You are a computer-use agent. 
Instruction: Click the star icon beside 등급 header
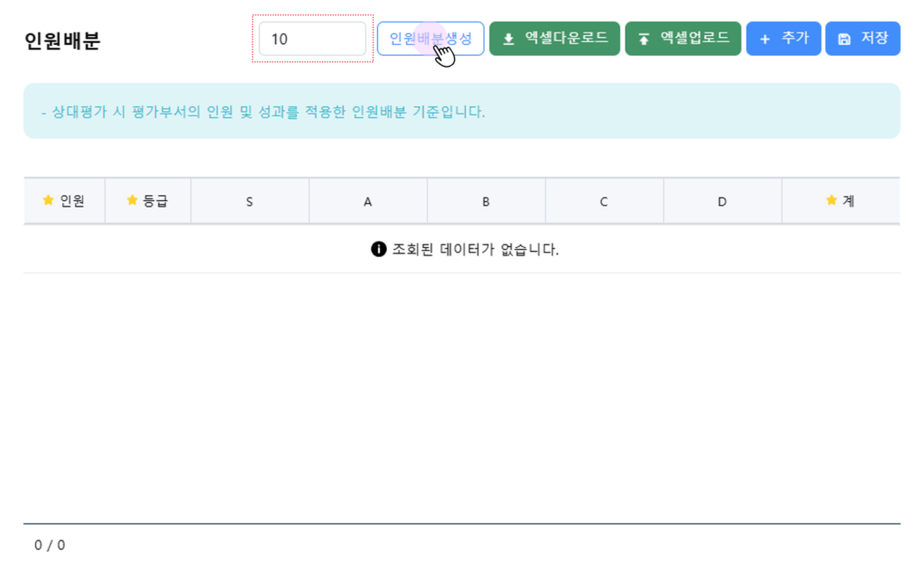coord(132,200)
